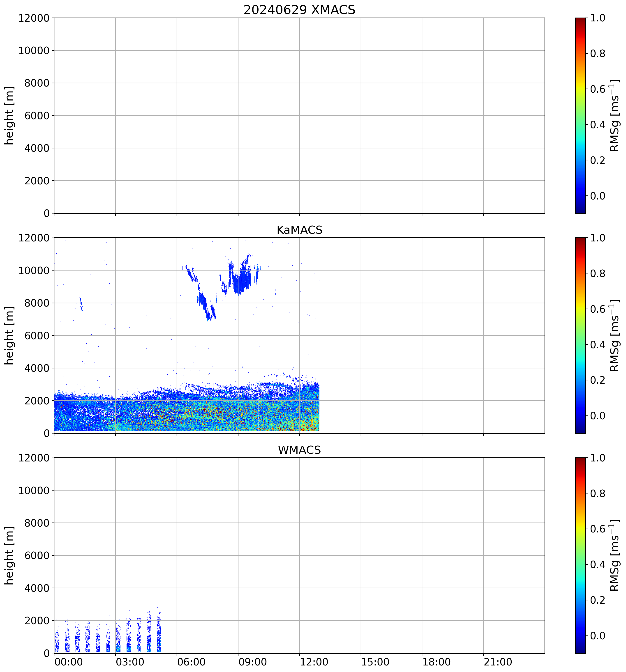Viewport: 626px width, 672px height.
Task: Click the XMACS panel height axis label
Action: 9,115
